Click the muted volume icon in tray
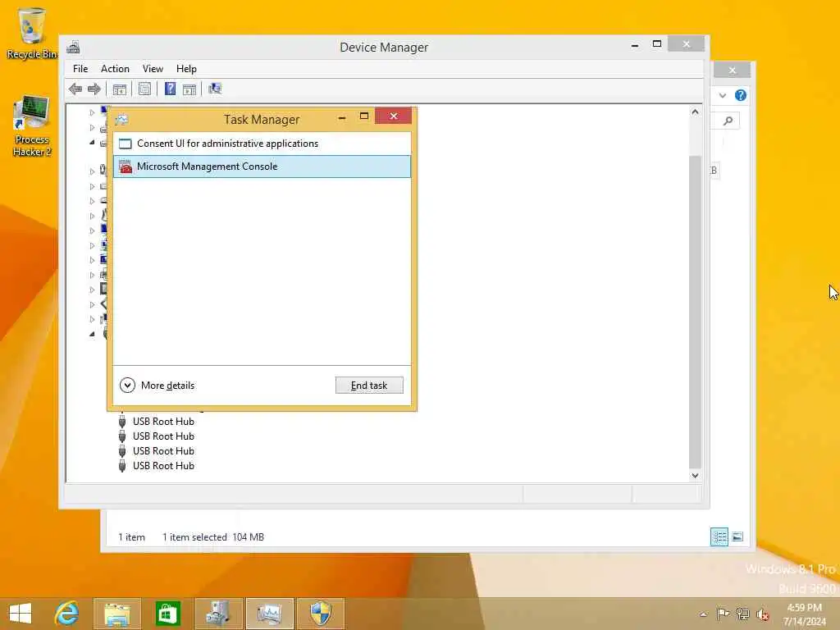The image size is (840, 630). tap(762, 614)
